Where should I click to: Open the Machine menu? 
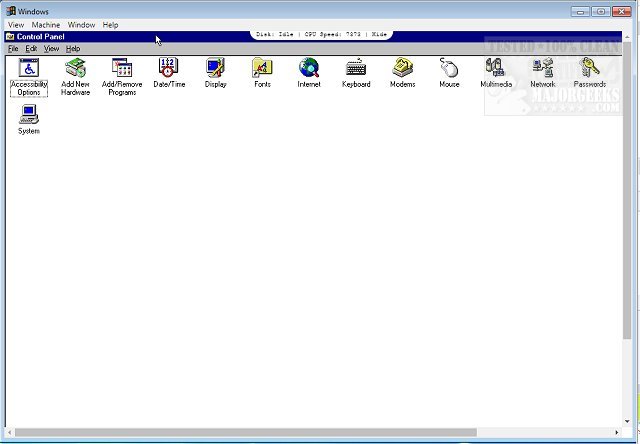(46, 25)
